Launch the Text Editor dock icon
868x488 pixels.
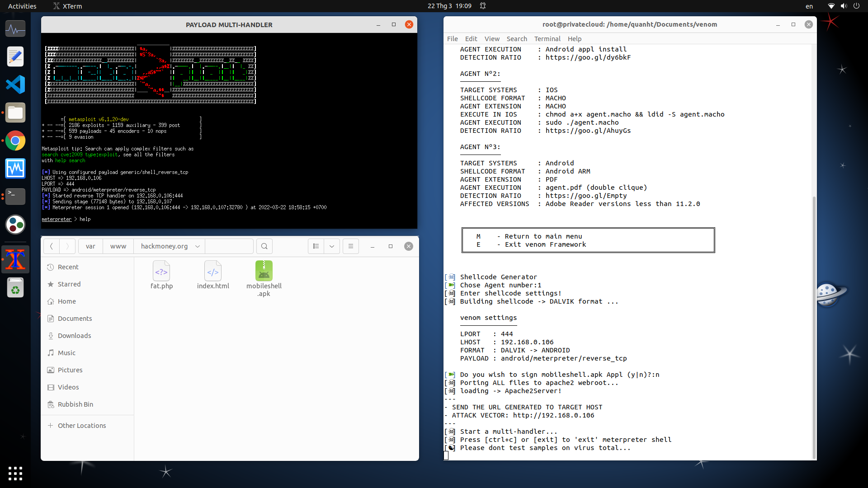pyautogui.click(x=15, y=57)
